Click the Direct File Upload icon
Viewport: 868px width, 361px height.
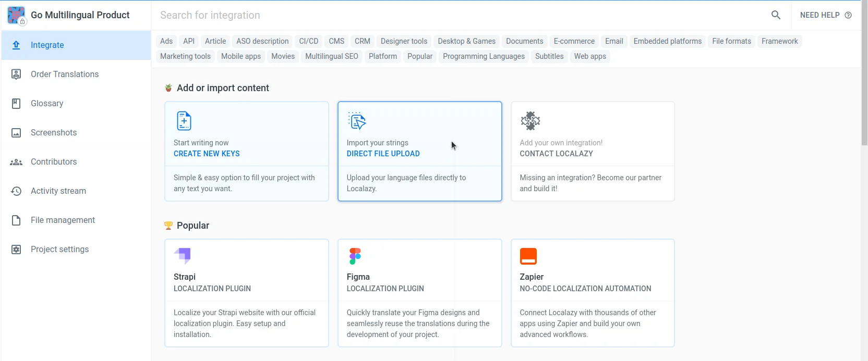click(x=357, y=121)
